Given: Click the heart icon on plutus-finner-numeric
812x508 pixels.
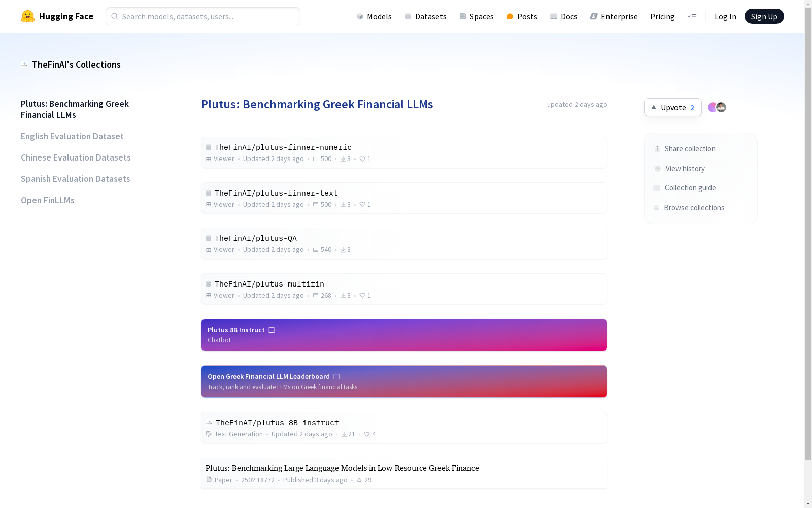Looking at the screenshot, I should click(362, 159).
